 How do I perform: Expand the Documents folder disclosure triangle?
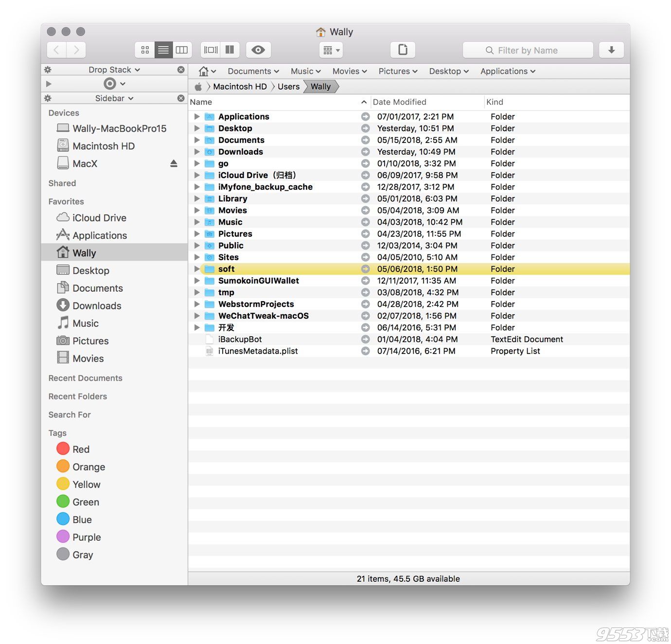tap(197, 140)
